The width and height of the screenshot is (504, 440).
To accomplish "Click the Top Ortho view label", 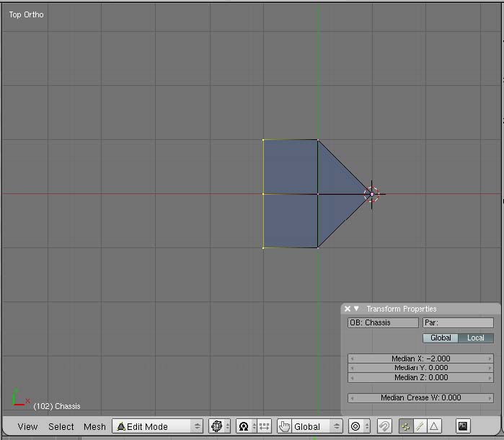I will tap(27, 15).
